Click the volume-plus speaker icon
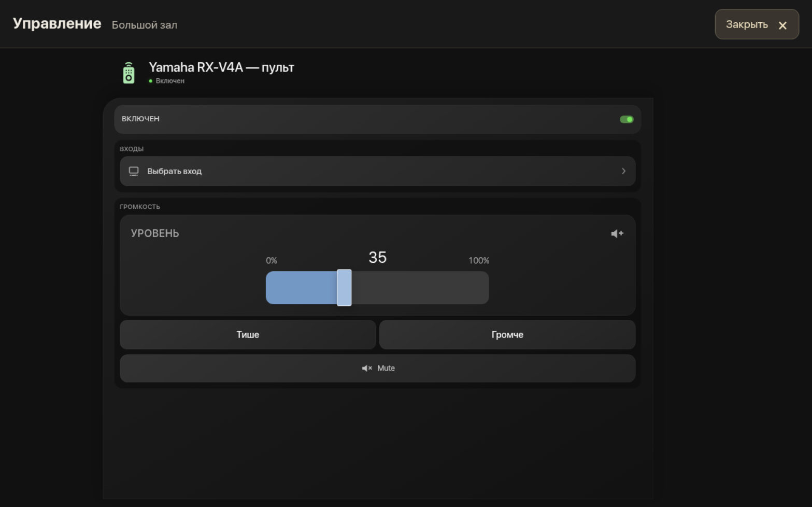The width and height of the screenshot is (812, 507). (617, 234)
